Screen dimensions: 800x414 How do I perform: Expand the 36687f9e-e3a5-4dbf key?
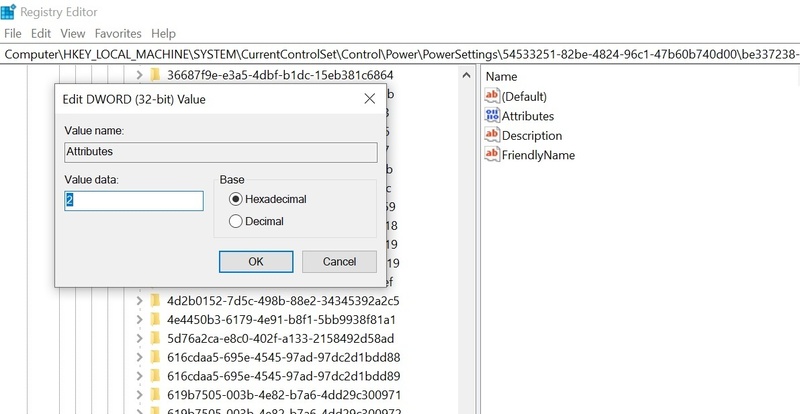[139, 75]
